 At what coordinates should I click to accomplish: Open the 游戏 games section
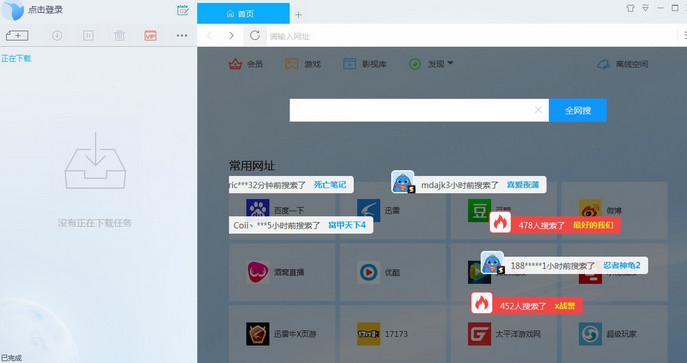point(303,64)
